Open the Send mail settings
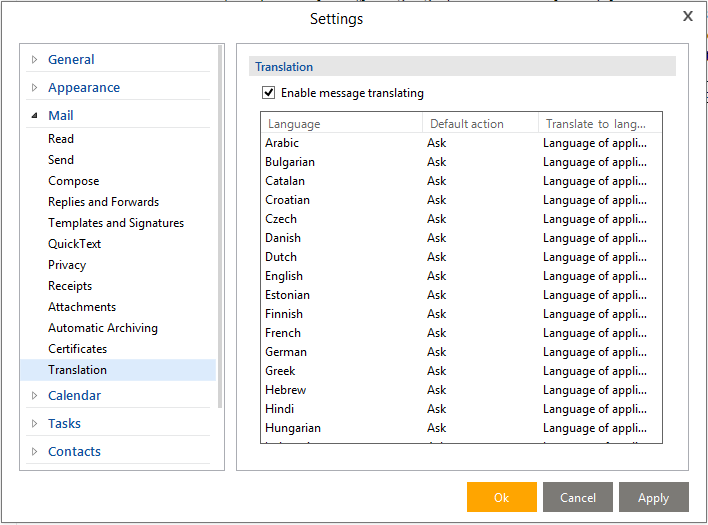This screenshot has width=708, height=525. (61, 160)
